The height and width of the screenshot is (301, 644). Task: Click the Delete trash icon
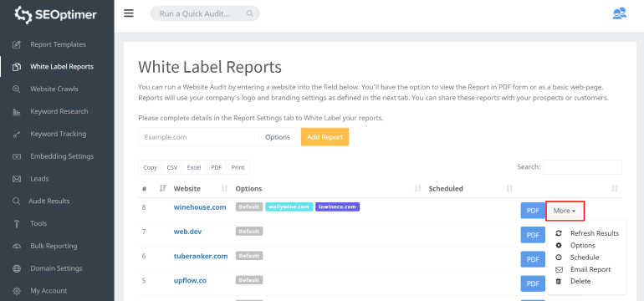click(x=559, y=281)
